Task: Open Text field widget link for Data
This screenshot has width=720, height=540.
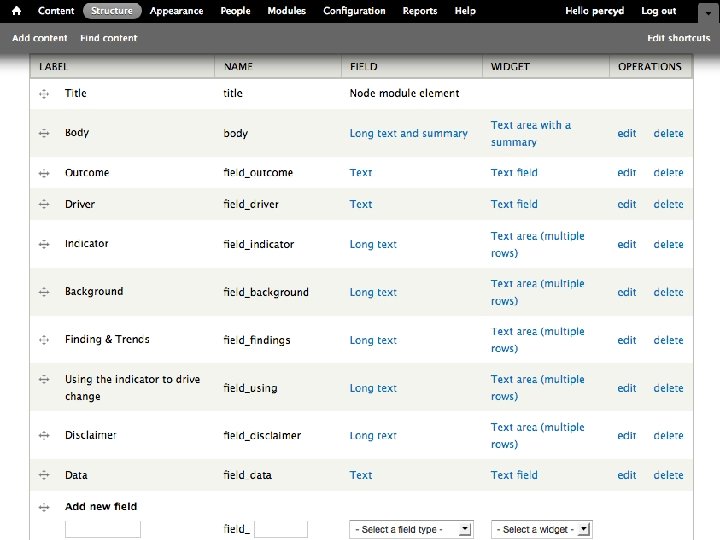Action: 514,475
